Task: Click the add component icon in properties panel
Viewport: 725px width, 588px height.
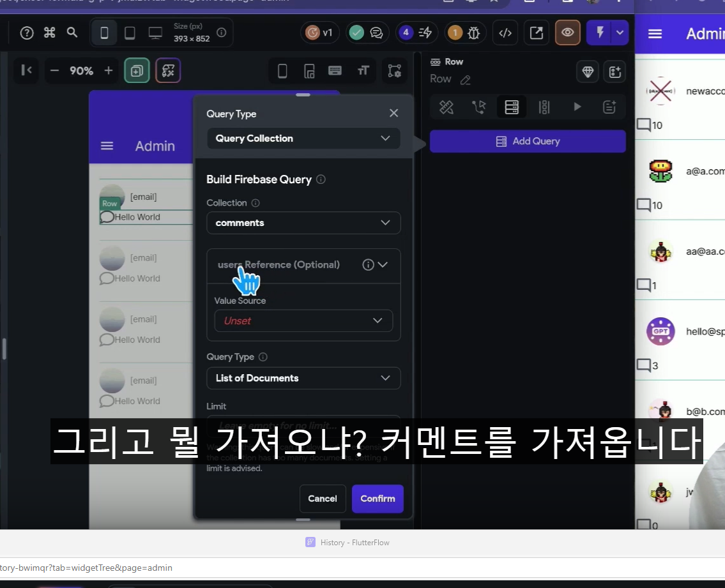Action: pyautogui.click(x=614, y=72)
